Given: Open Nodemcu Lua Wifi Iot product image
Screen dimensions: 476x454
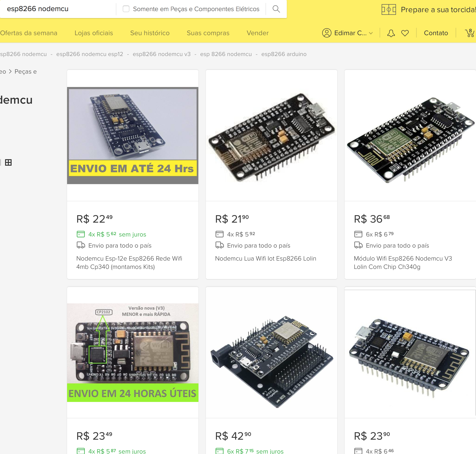Looking at the screenshot, I should click(271, 136).
